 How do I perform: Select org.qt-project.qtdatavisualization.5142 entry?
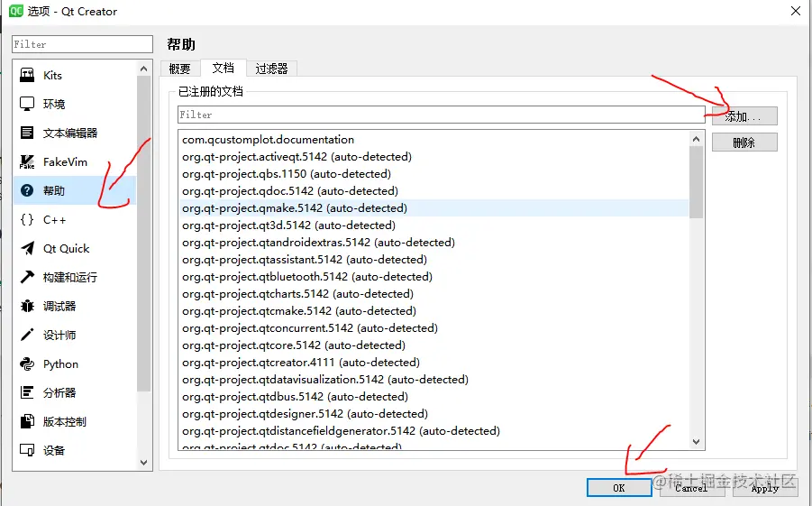point(434,379)
